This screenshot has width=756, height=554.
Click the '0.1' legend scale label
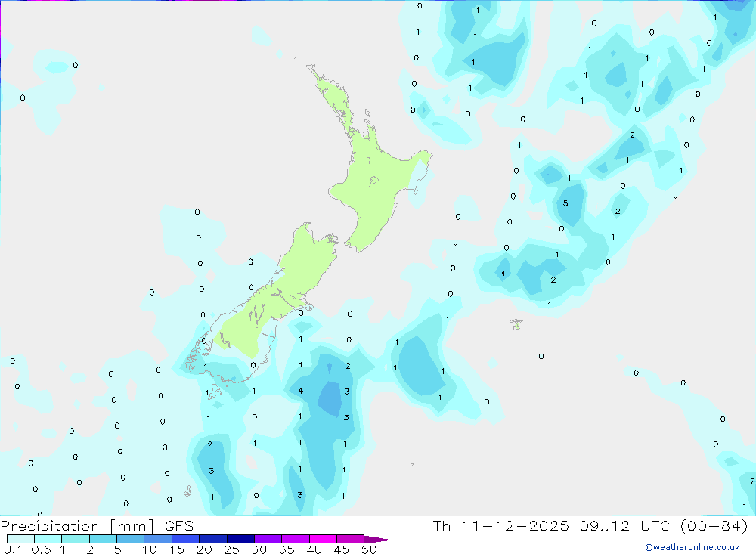pos(13,549)
